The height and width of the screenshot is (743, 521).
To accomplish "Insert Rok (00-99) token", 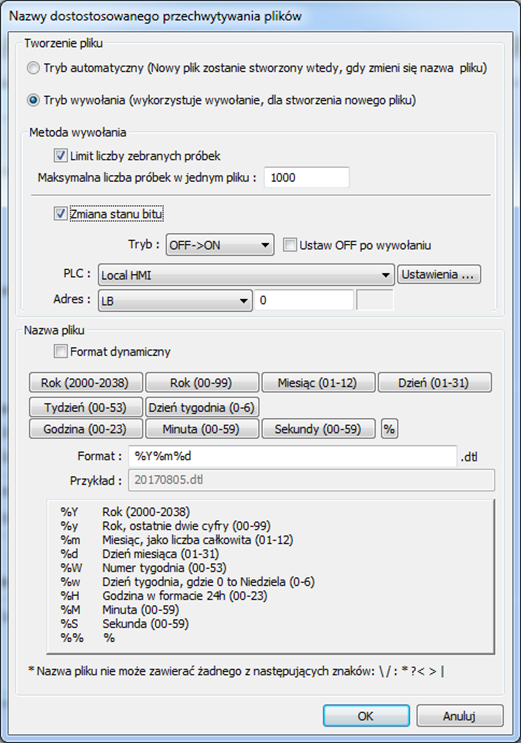I will [202, 382].
